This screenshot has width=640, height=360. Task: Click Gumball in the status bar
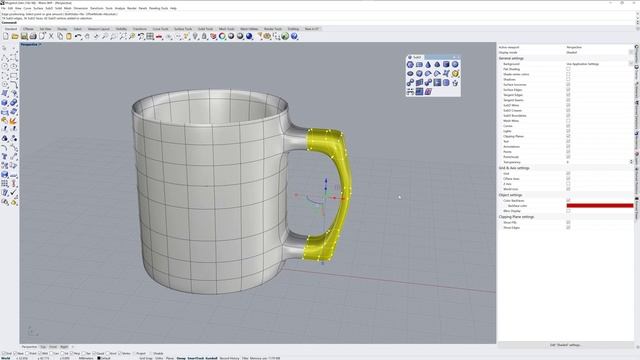pos(211,358)
